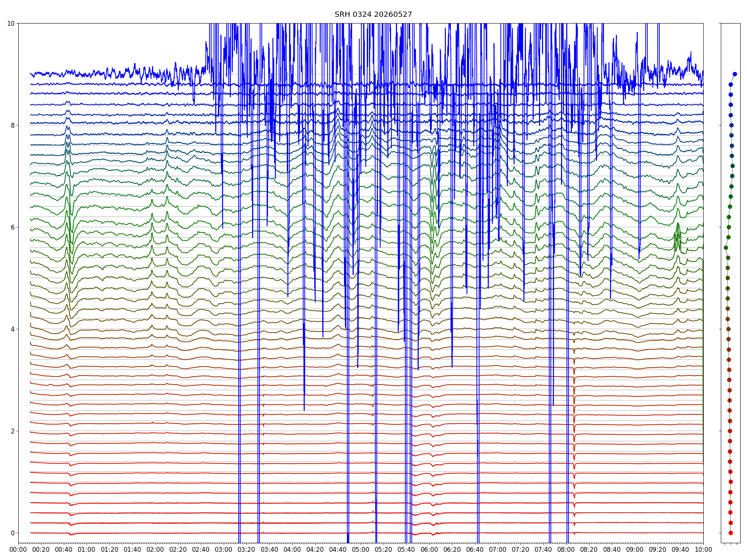
Task: Click the 06:00 time axis label
Action: 429,550
